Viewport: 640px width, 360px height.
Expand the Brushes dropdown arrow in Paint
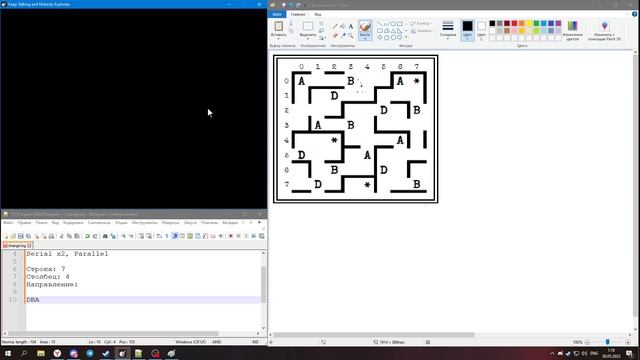[x=365, y=38]
